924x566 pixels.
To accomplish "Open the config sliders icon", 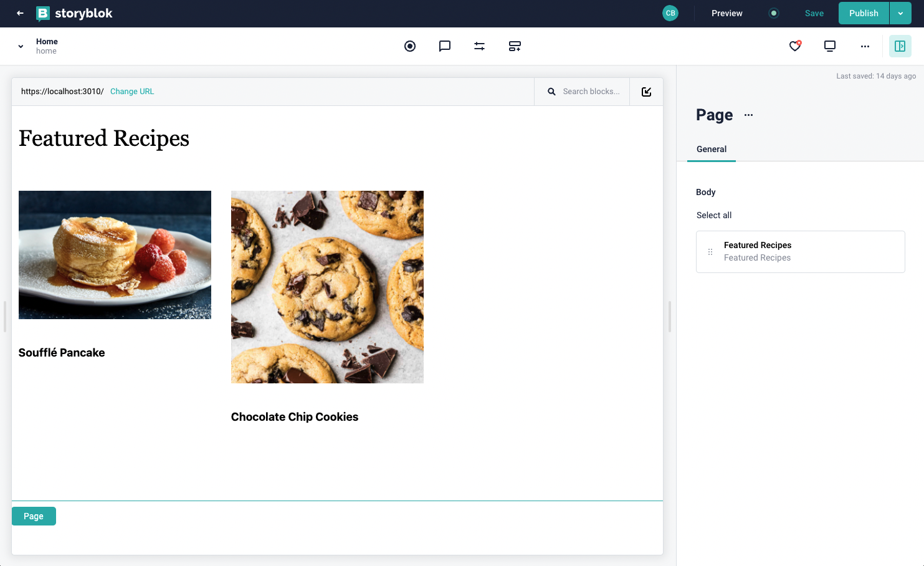I will point(480,46).
